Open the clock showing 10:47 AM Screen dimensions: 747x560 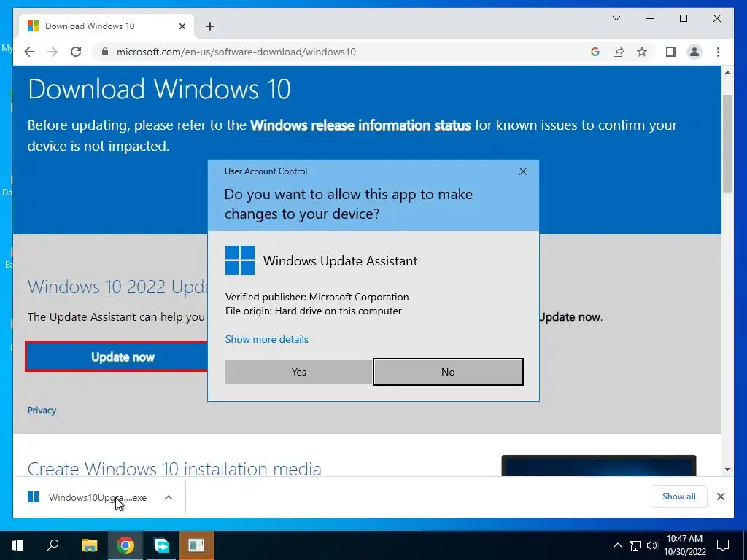[684, 545]
